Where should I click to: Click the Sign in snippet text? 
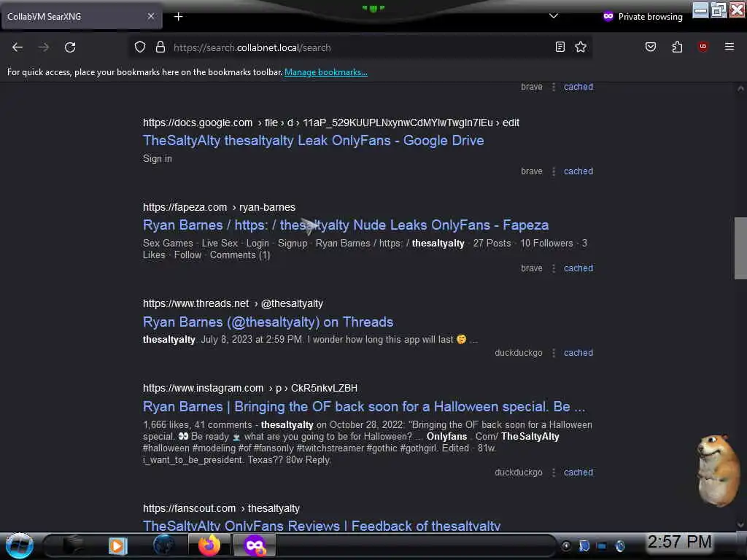pos(158,158)
